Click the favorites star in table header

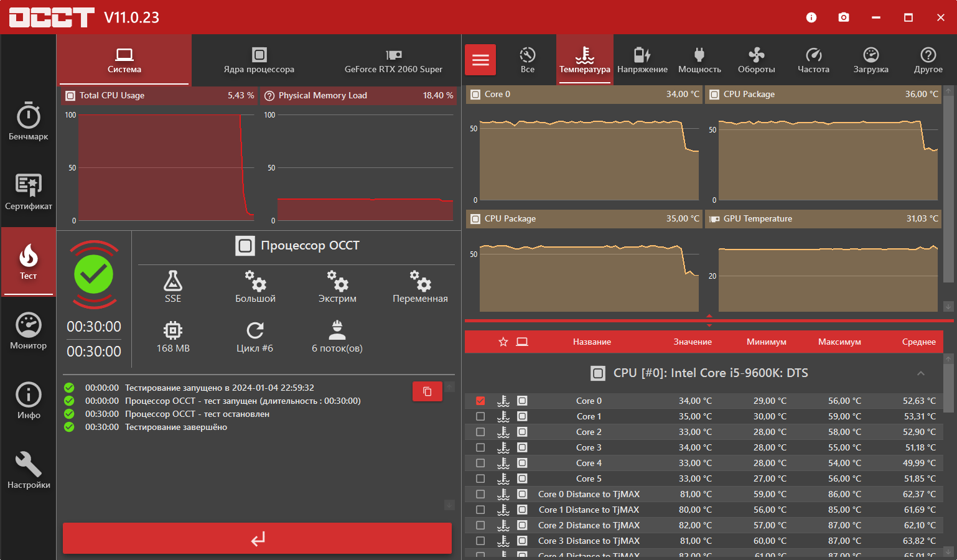(x=503, y=342)
